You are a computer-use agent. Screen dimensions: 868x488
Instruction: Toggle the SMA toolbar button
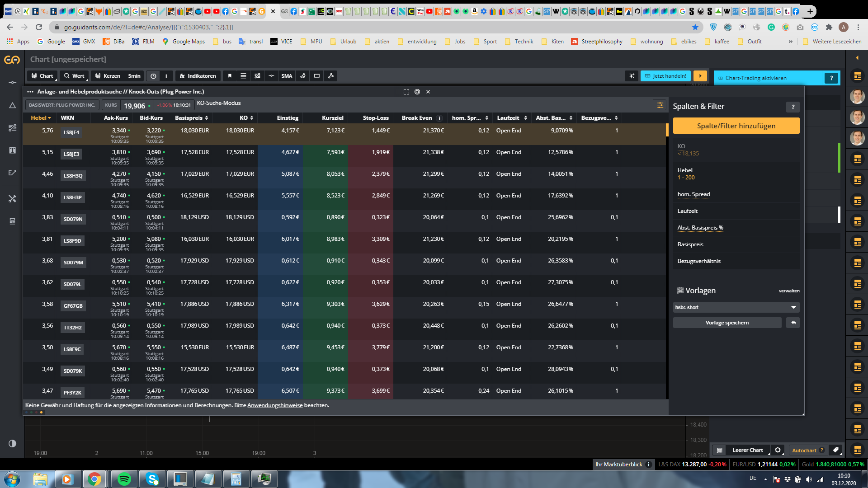click(x=287, y=76)
